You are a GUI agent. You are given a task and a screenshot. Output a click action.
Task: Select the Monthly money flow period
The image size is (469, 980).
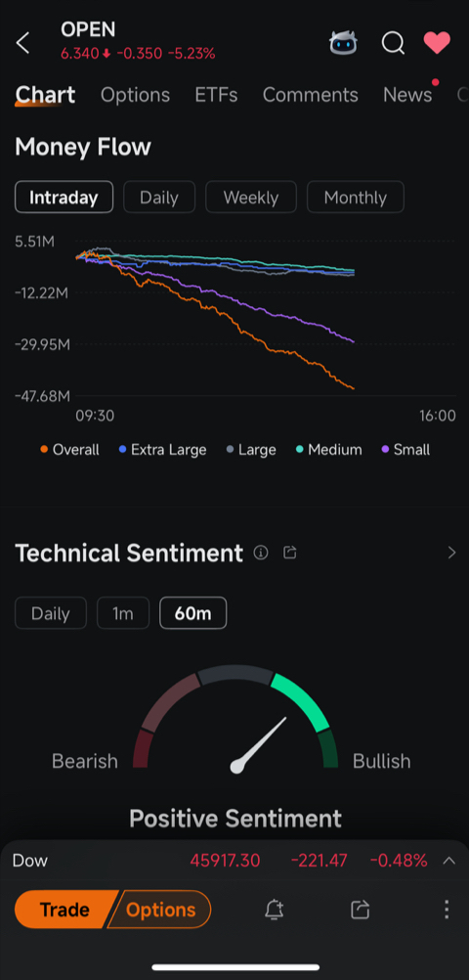coord(356,198)
